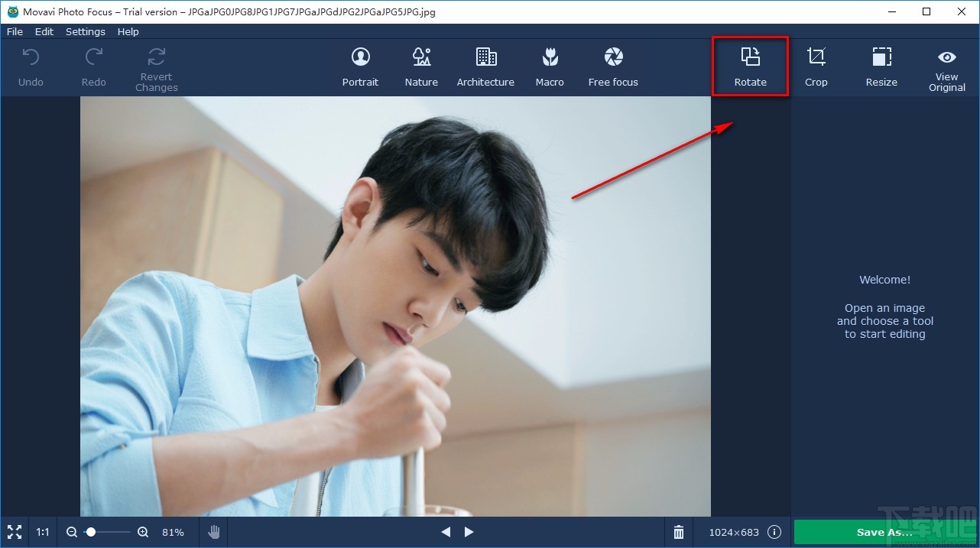Viewport: 980px width, 548px height.
Task: Select the Portrait focus tool
Action: pyautogui.click(x=360, y=66)
